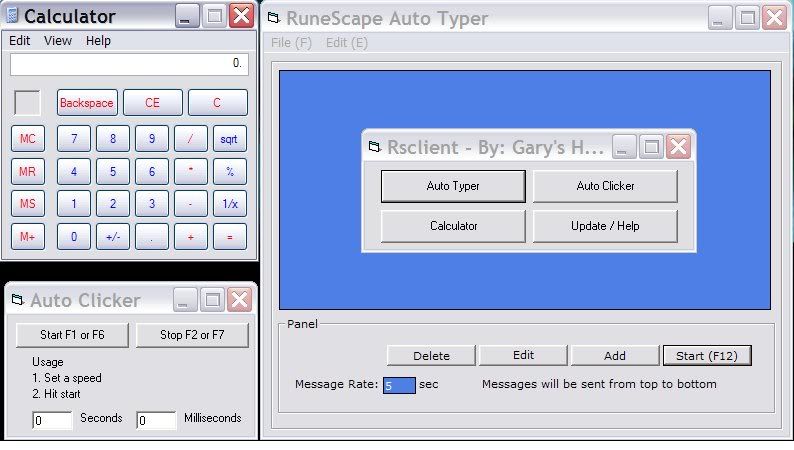Click the Auto Clicker window title icon
The image size is (794, 450).
18,300
